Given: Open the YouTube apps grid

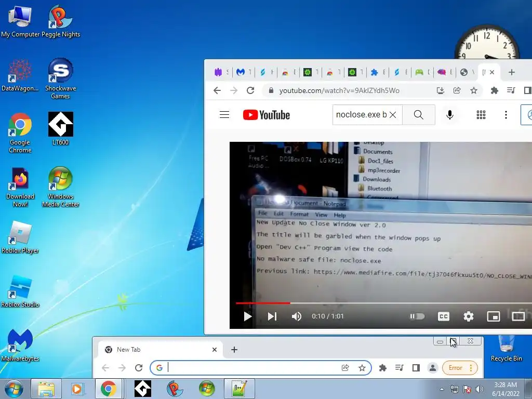Looking at the screenshot, I should (481, 115).
